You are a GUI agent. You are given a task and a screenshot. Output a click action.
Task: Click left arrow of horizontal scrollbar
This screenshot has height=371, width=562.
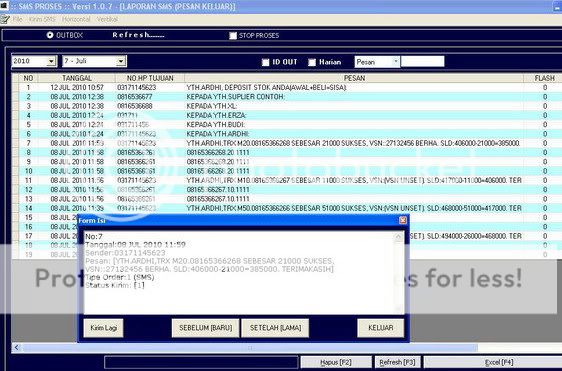(16, 347)
